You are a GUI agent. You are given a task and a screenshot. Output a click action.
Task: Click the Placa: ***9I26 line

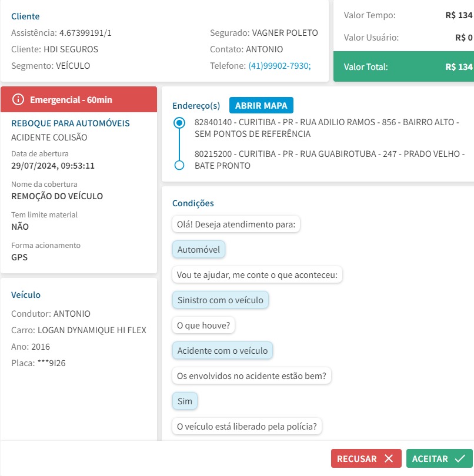pos(38,363)
